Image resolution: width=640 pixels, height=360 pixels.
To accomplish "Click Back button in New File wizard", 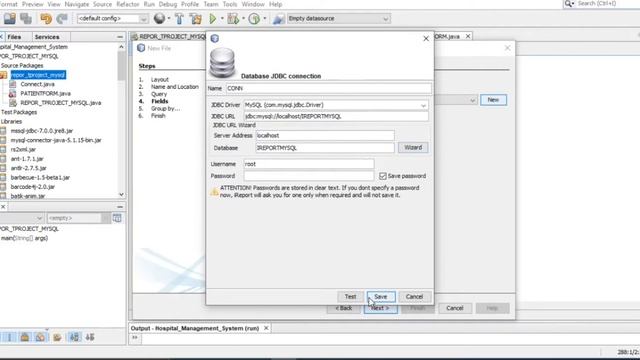I will (344, 308).
